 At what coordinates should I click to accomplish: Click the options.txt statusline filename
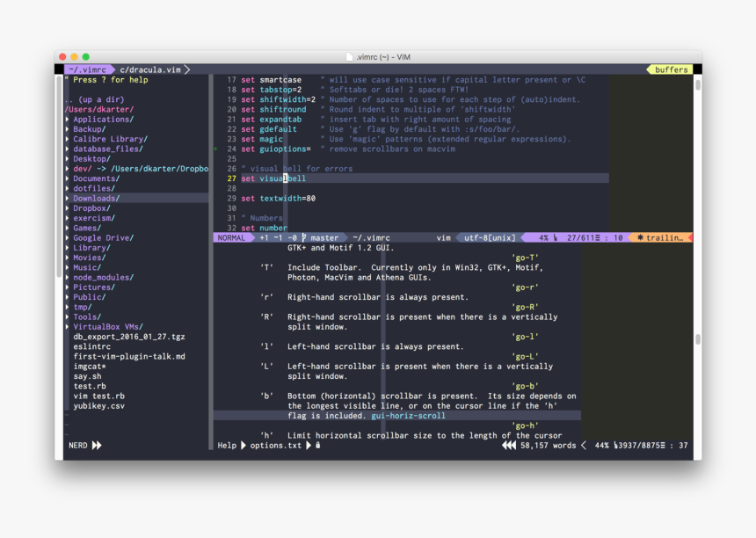click(276, 446)
